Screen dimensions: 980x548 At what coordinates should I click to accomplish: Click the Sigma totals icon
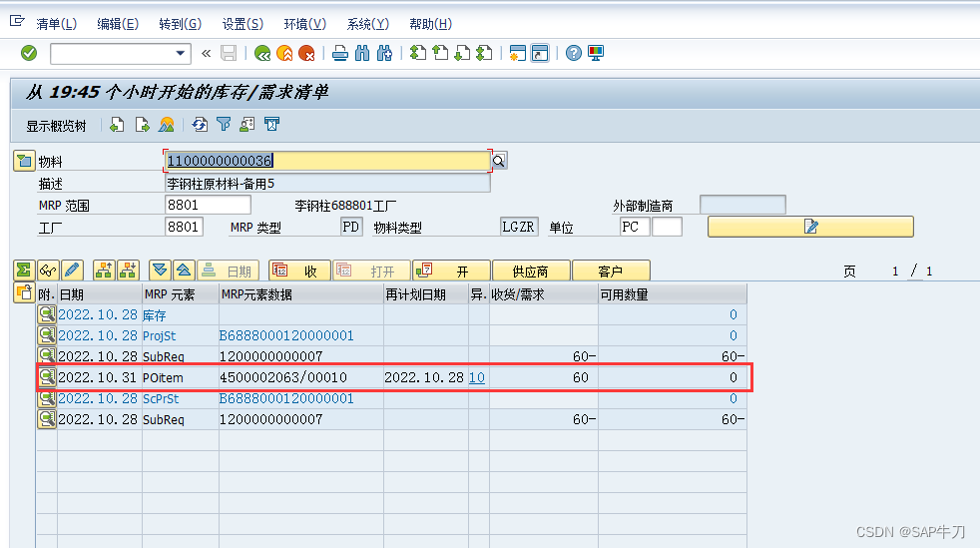click(x=24, y=271)
